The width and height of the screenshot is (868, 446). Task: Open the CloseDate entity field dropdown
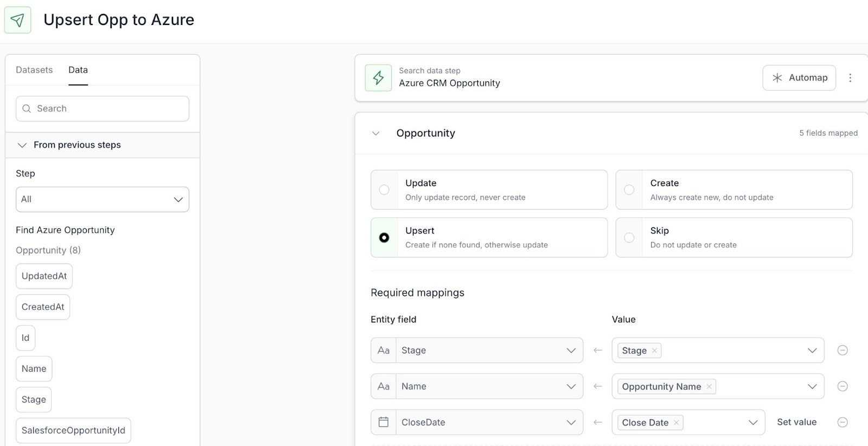click(x=489, y=422)
